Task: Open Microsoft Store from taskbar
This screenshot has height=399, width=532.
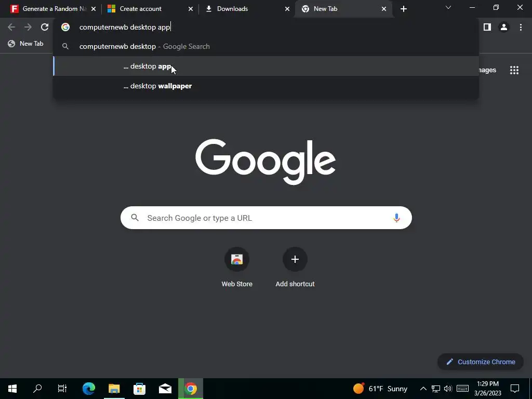Action: [x=139, y=389]
